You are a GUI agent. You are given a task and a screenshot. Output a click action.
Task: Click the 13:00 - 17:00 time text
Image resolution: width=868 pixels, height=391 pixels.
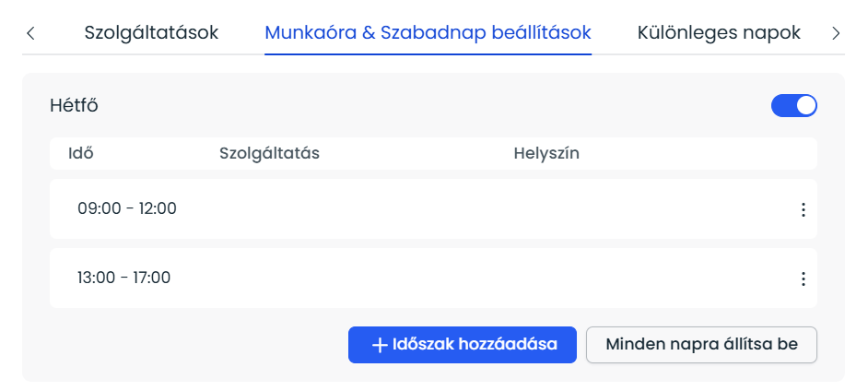click(124, 278)
